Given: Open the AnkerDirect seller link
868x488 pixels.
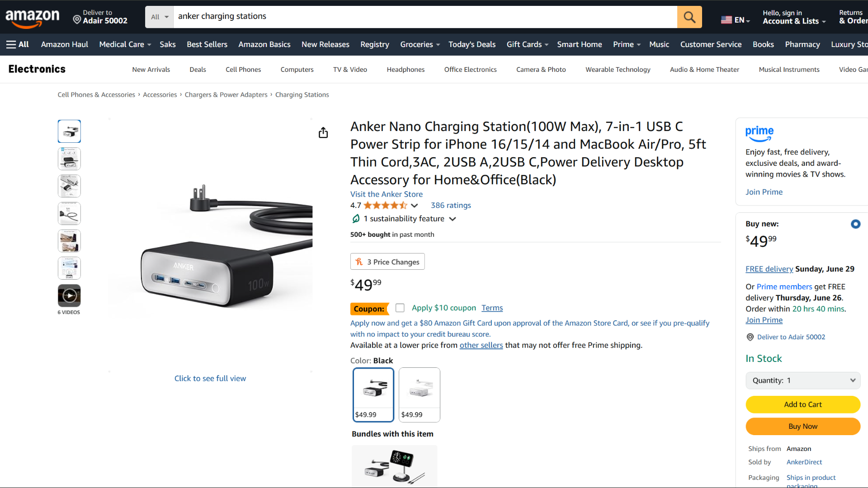Looking at the screenshot, I should 804,462.
